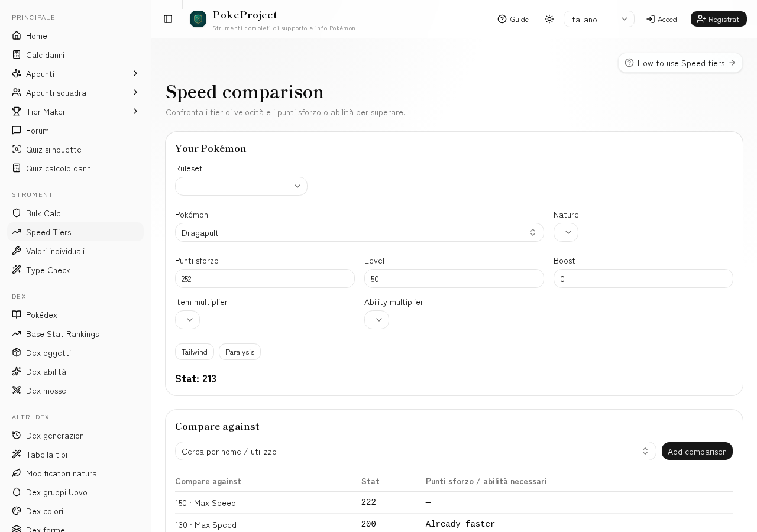Open the Italiano language dropdown
The image size is (757, 532).
(x=599, y=19)
